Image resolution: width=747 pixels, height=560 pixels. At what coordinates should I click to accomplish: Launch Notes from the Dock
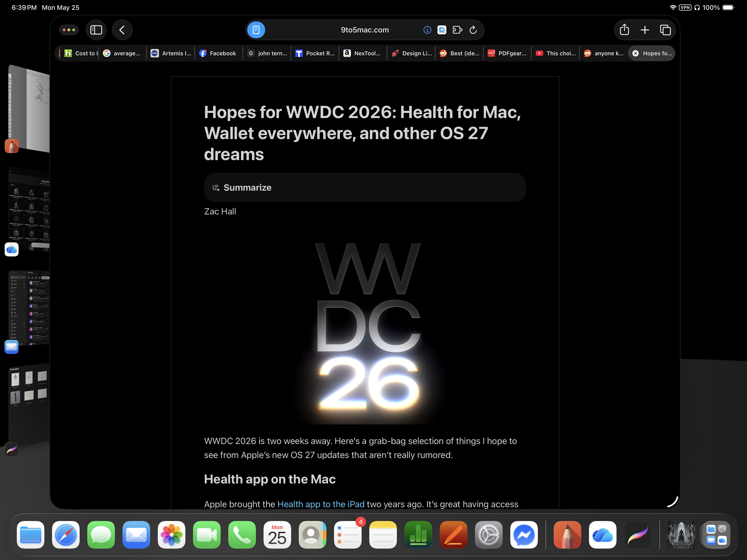[383, 535]
